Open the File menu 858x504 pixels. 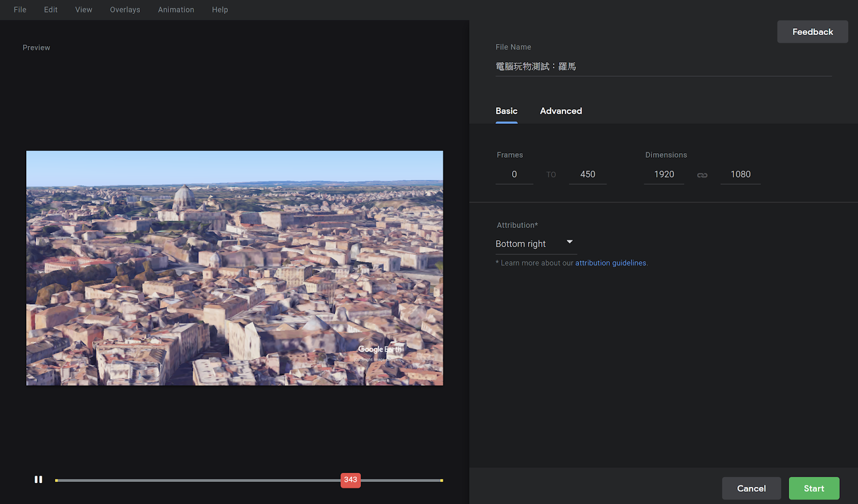pyautogui.click(x=19, y=9)
